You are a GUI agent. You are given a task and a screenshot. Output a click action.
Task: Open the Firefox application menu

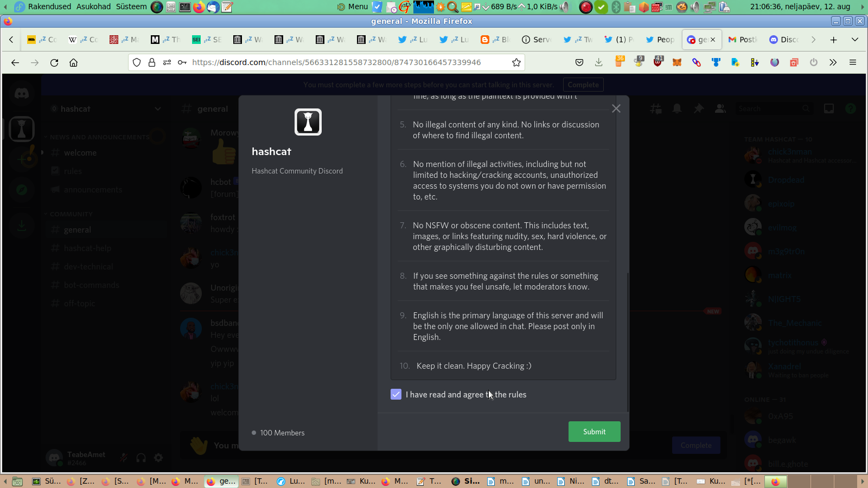[853, 62]
